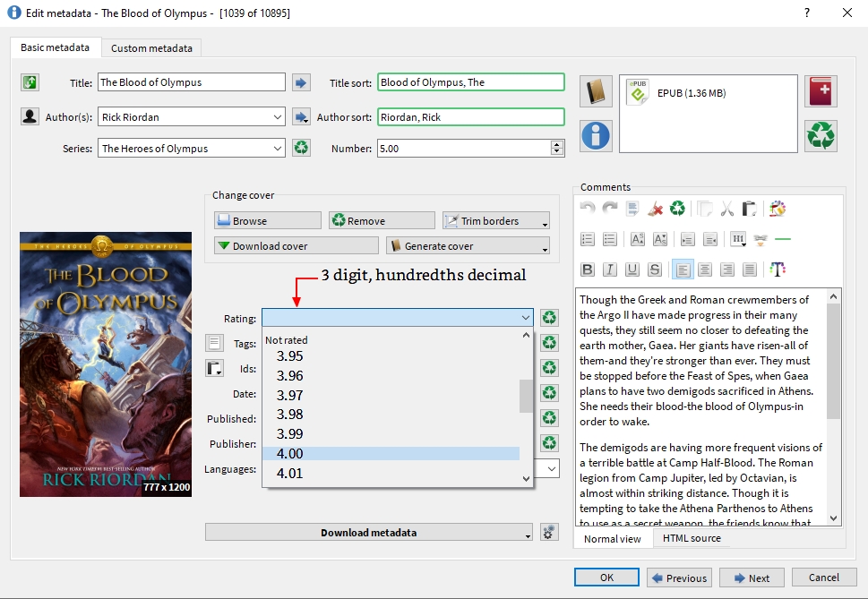Toggle bold formatting in Comments
868x599 pixels.
[x=588, y=270]
